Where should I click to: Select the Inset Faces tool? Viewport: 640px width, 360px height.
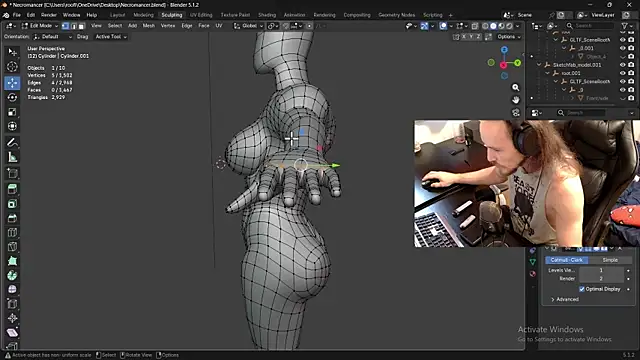pos(12,204)
